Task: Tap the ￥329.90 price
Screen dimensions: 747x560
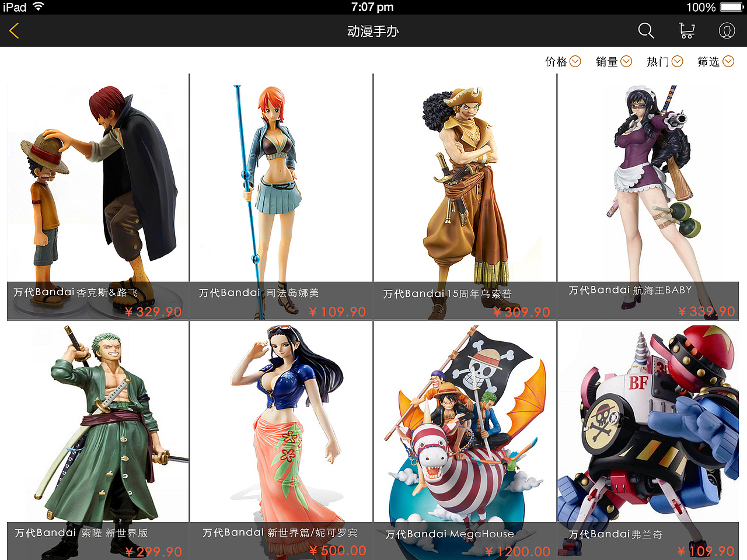Action: (x=153, y=311)
